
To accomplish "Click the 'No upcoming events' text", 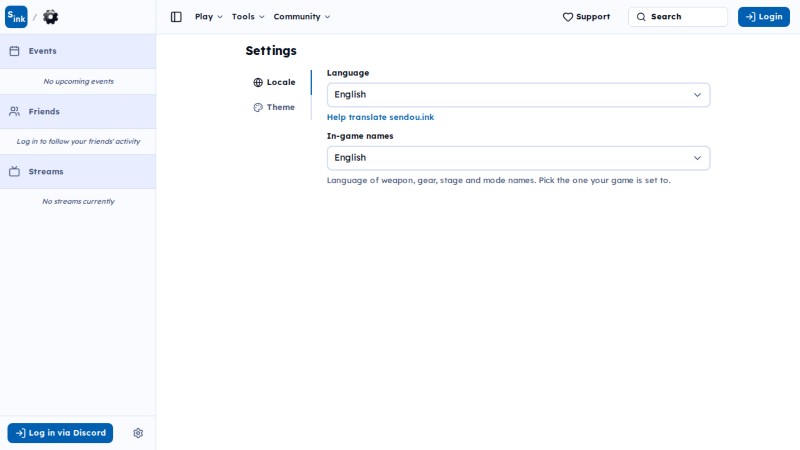I will 79,81.
